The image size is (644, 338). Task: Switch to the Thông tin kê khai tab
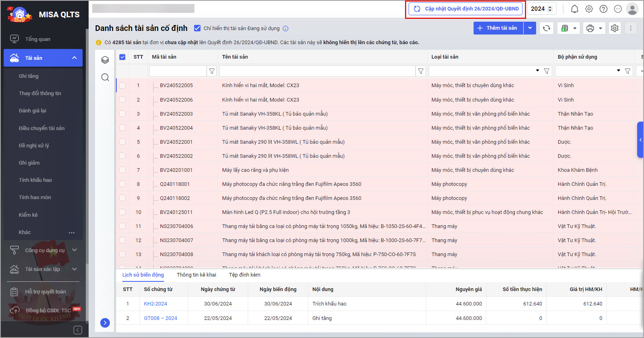click(196, 275)
